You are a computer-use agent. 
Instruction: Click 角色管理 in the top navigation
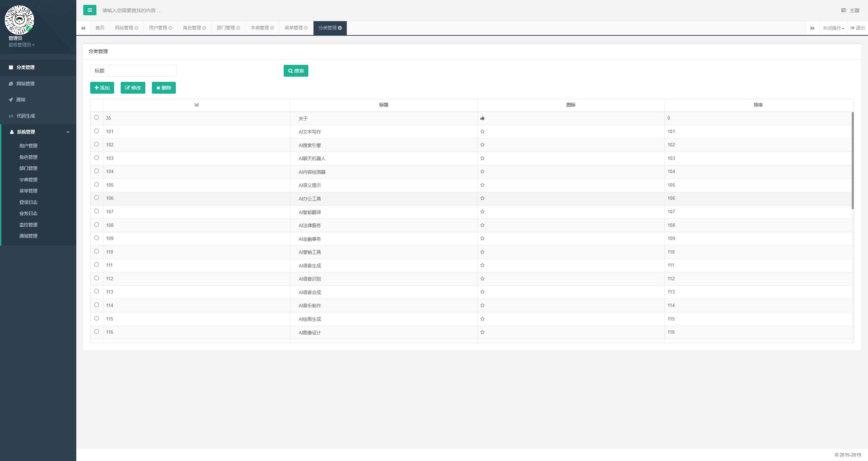[x=191, y=27]
